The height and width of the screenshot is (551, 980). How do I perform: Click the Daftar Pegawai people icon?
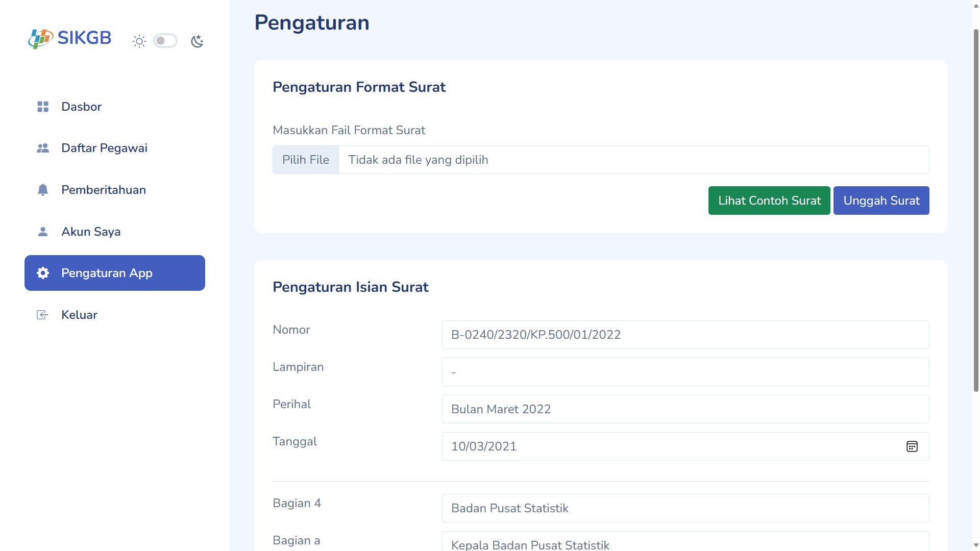pos(43,148)
